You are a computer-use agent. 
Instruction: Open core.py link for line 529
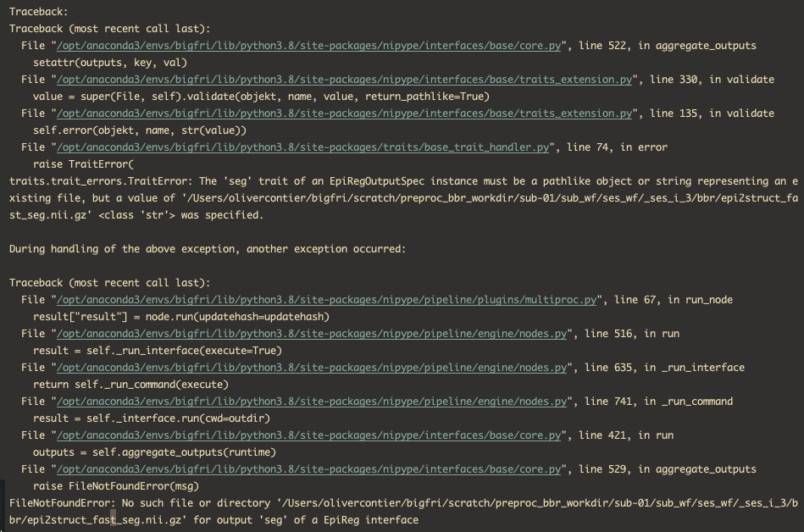308,469
